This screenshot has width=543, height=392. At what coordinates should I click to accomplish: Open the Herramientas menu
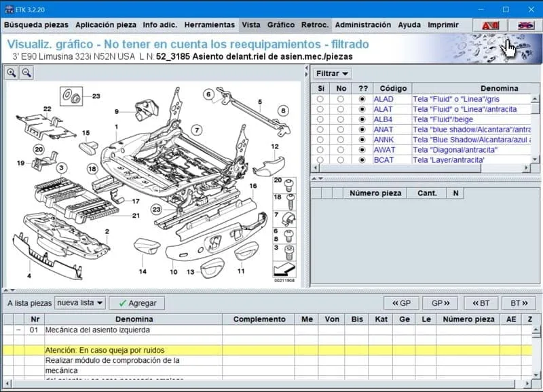(210, 25)
